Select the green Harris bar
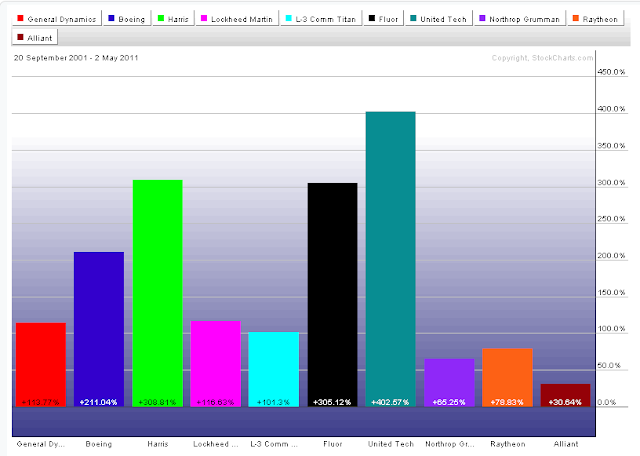 tap(158, 293)
